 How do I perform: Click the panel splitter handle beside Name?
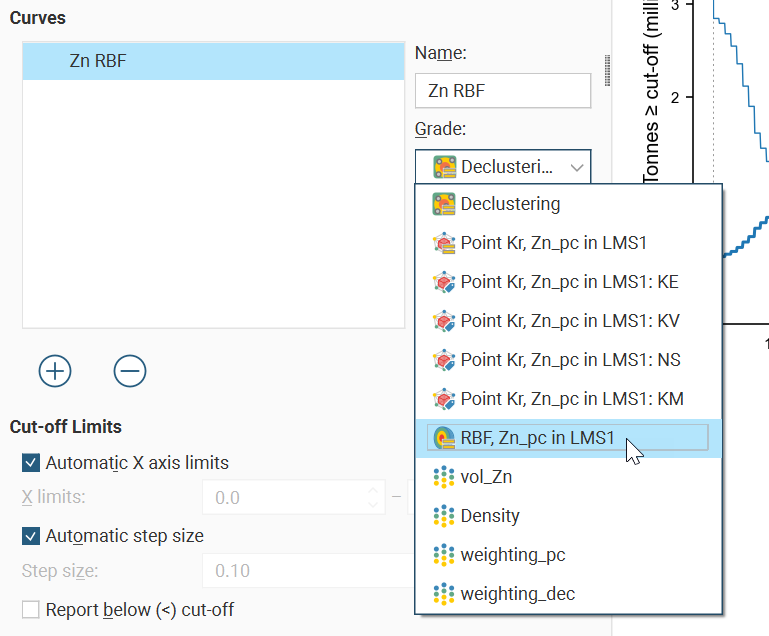pyautogui.click(x=606, y=70)
